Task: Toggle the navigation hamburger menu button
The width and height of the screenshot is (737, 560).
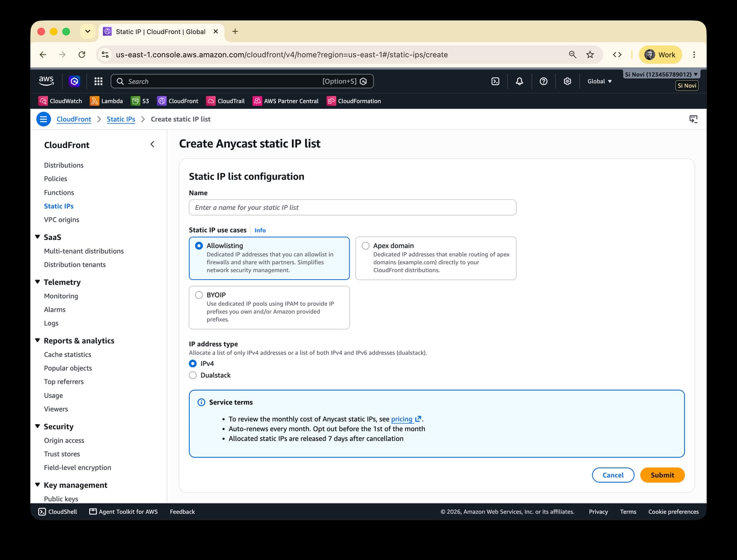Action: click(x=43, y=119)
